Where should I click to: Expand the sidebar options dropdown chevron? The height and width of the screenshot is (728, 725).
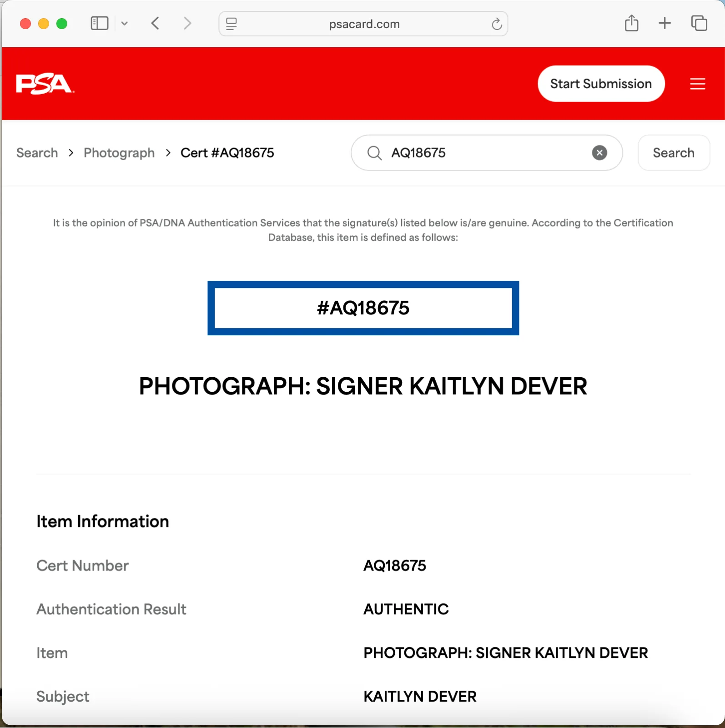(x=124, y=23)
